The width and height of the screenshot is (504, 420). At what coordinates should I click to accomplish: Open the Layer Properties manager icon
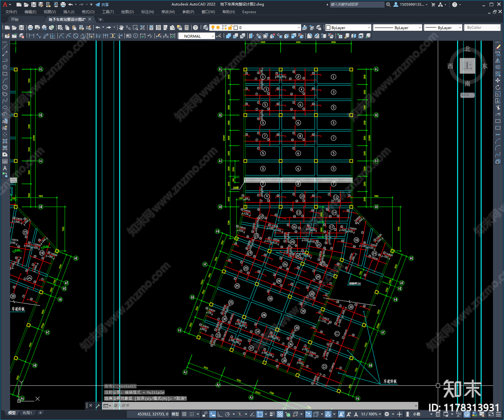pyautogui.click(x=205, y=28)
